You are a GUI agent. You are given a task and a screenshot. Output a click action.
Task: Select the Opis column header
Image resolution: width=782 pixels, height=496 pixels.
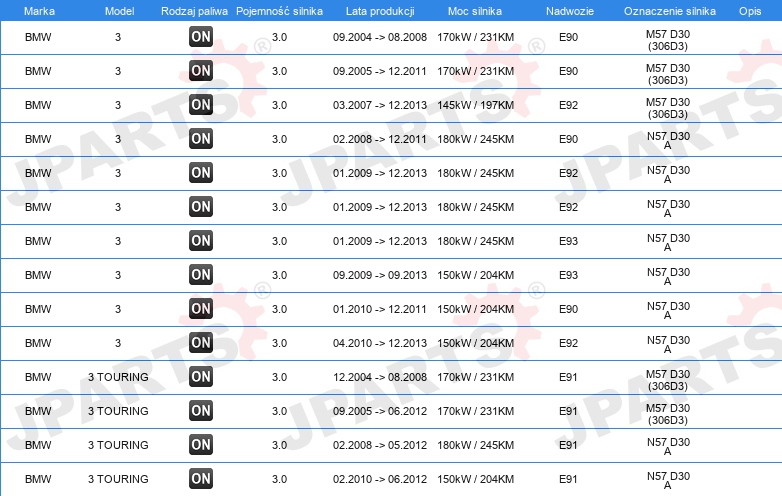click(750, 11)
